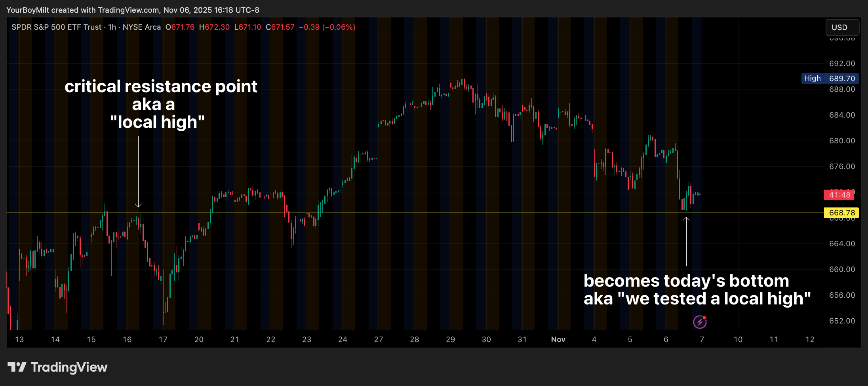Click the 664.00 price scale label
868x386 pixels.
pyautogui.click(x=842, y=243)
